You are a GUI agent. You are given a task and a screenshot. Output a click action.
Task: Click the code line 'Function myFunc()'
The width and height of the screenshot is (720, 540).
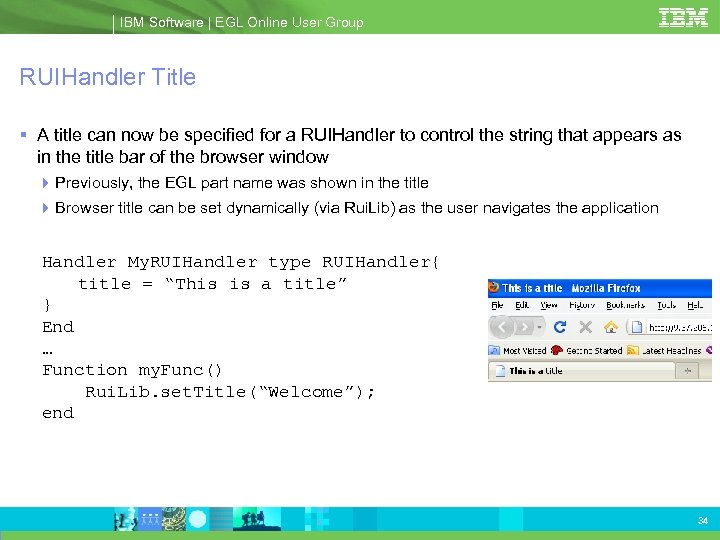[132, 370]
